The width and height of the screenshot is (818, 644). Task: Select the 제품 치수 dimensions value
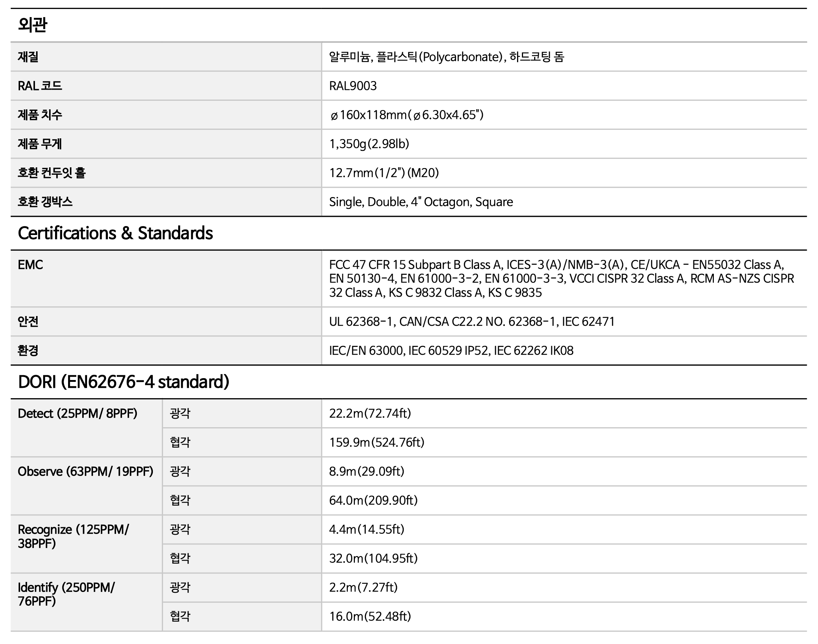pyautogui.click(x=406, y=115)
